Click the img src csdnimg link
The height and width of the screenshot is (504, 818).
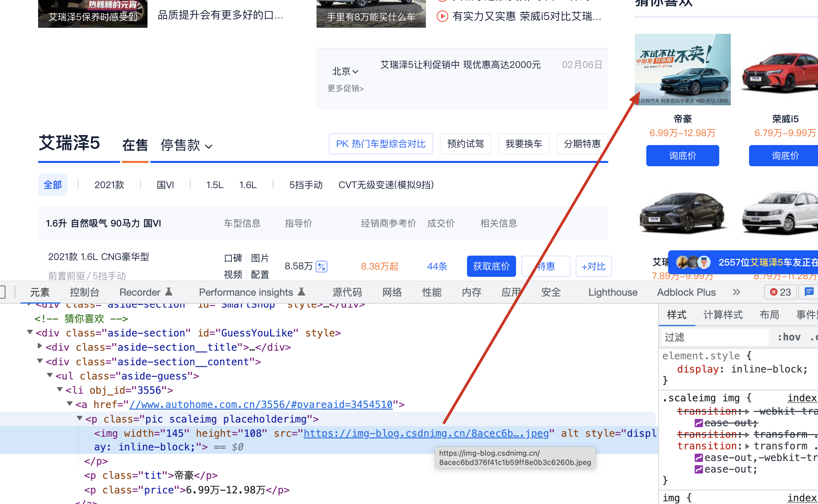click(x=426, y=433)
